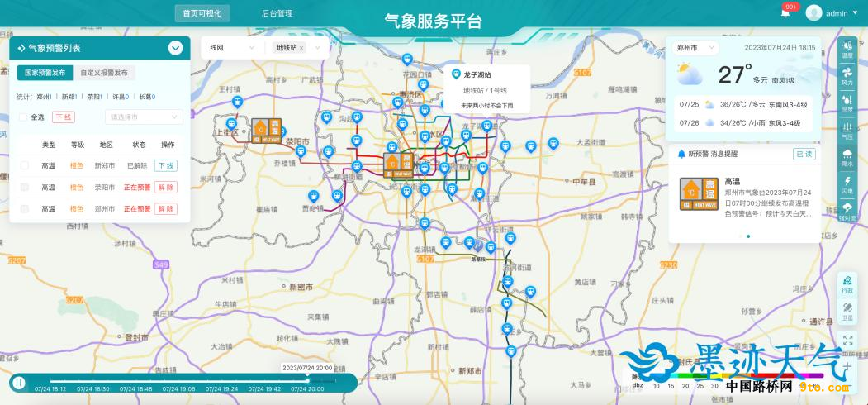The image size is (868, 405).
Task: Open the notification bell with 99+ badge
Action: [x=785, y=13]
